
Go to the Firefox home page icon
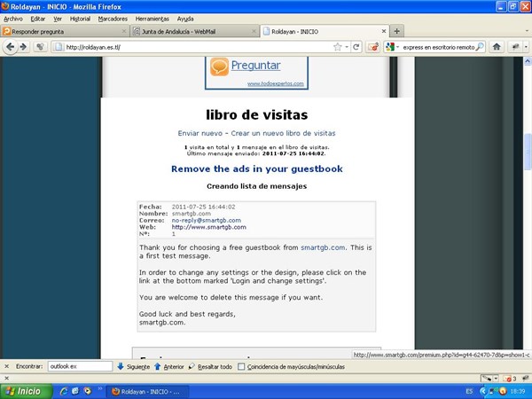click(x=497, y=47)
